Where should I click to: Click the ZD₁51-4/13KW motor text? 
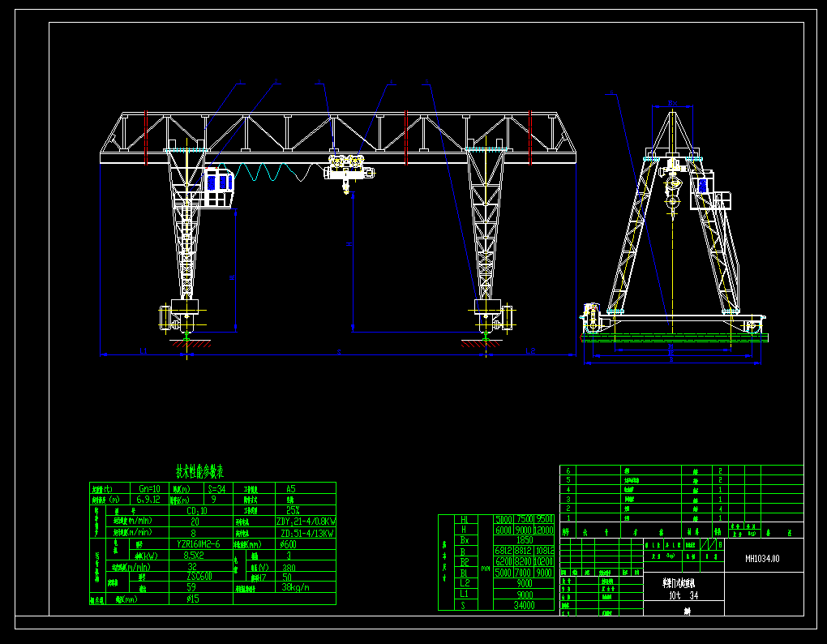[x=307, y=533]
